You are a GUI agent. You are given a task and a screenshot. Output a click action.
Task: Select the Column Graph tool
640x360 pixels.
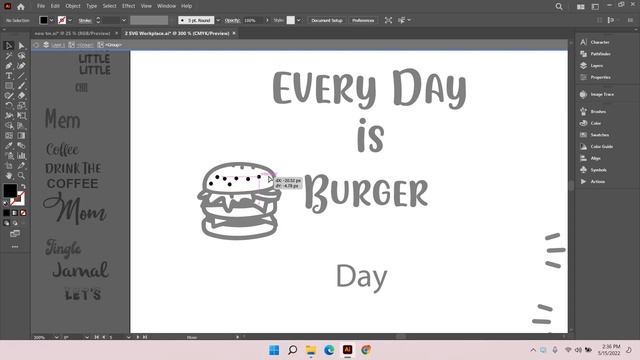pos(21,156)
